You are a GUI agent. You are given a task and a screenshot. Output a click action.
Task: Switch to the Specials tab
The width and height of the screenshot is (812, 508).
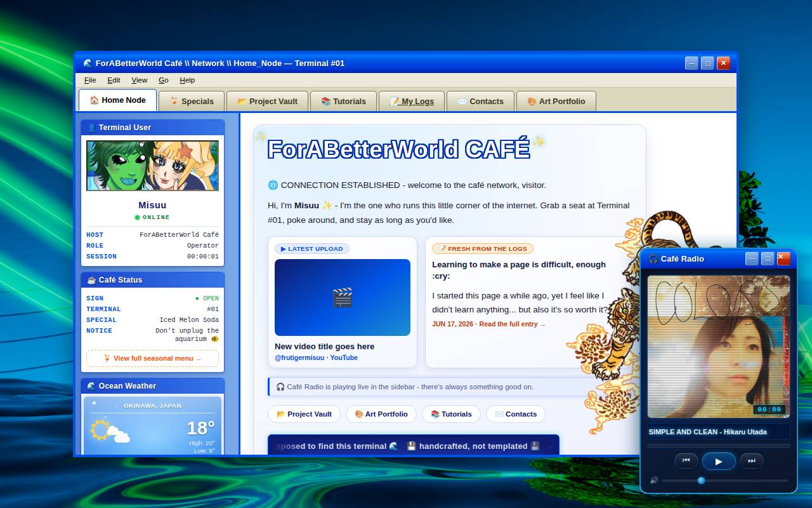(x=191, y=102)
